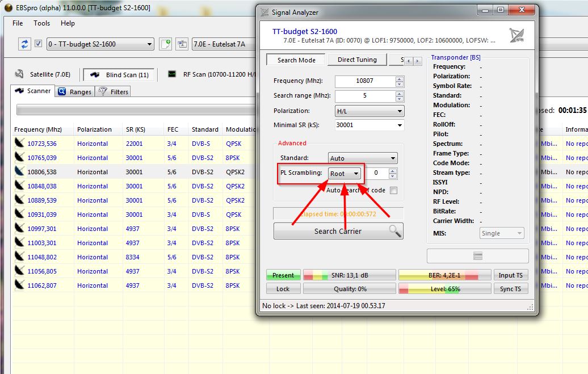Open the MIS Single dropdown
Viewport: 588px width, 374px height.
[x=501, y=233]
